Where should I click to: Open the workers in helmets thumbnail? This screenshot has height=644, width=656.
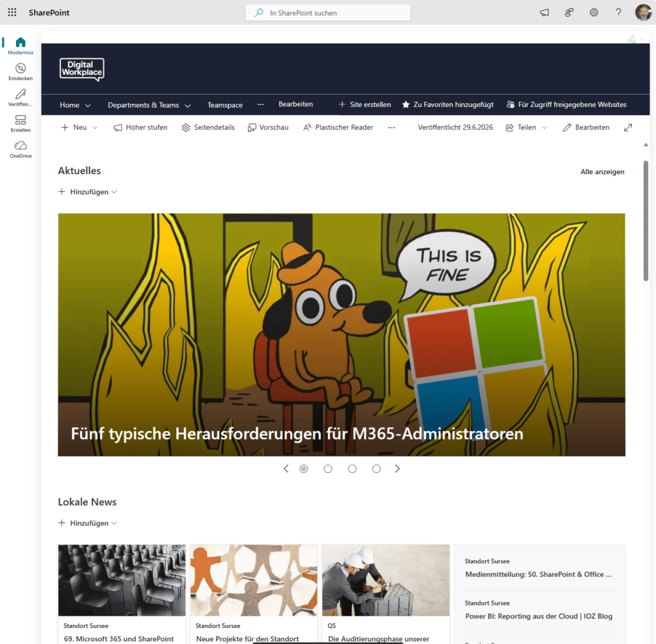[386, 580]
